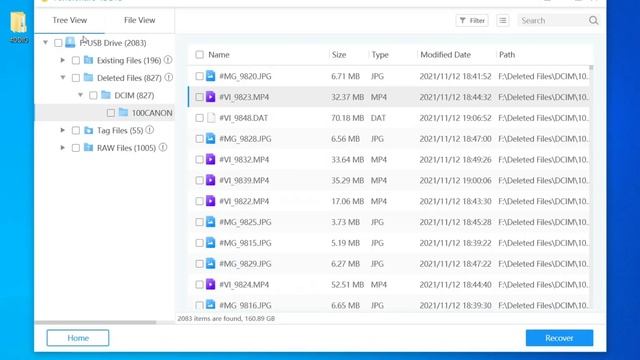This screenshot has width=640, height=360.
Task: Select the #VI_9822.MP4 file name
Action: (x=244, y=201)
